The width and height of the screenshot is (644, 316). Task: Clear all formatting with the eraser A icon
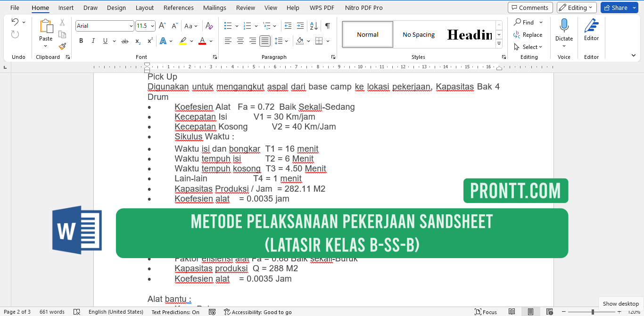click(209, 26)
